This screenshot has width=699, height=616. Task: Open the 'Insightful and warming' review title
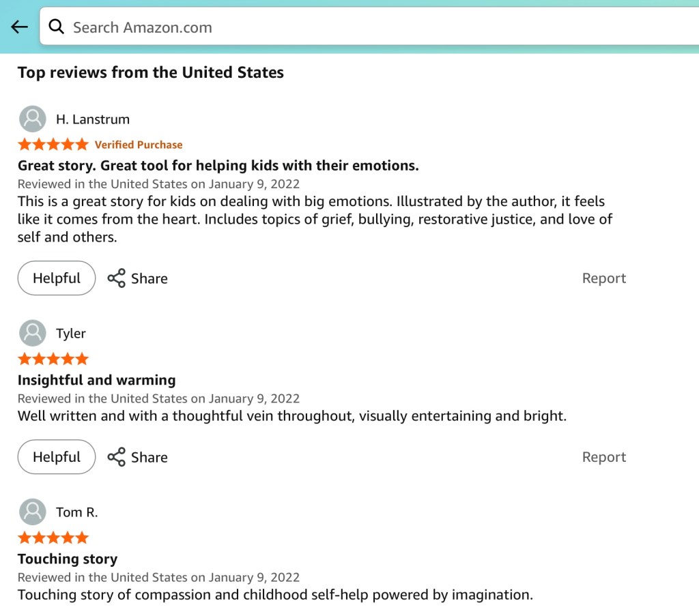click(96, 380)
